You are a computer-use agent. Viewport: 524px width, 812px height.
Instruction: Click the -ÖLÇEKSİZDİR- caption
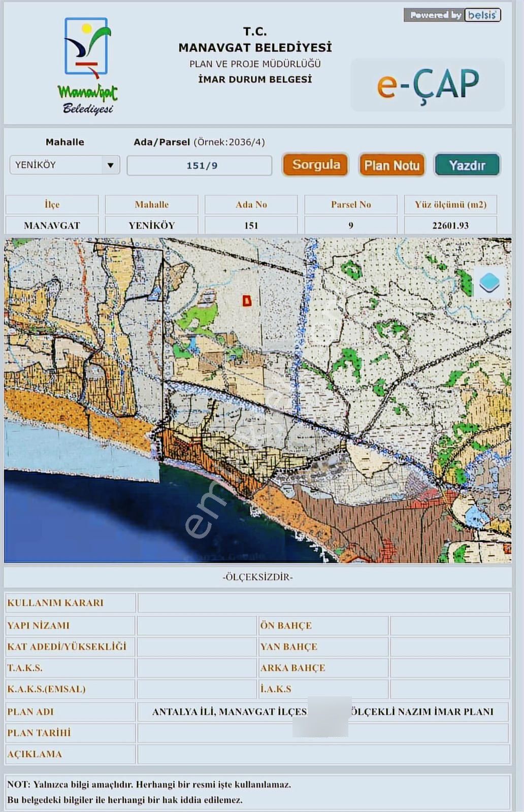pyautogui.click(x=257, y=577)
